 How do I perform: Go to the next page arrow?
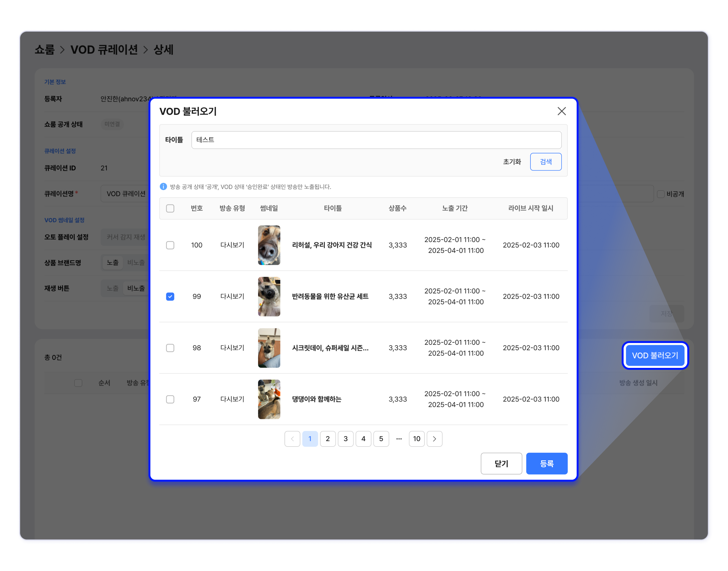tap(434, 439)
